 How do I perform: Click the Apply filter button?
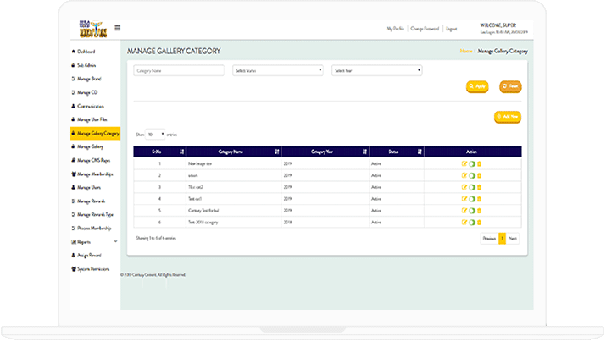[477, 86]
